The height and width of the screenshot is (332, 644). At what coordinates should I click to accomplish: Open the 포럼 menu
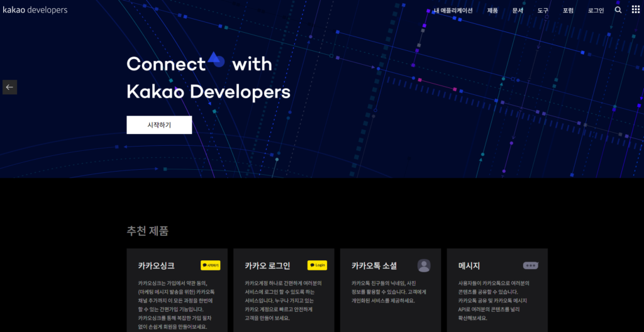tap(568, 11)
